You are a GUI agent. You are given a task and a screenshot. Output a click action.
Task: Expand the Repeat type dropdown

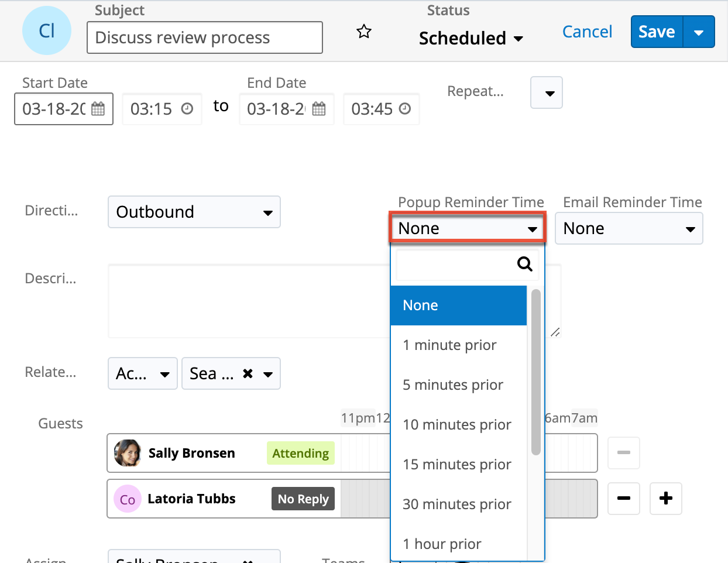(x=547, y=93)
